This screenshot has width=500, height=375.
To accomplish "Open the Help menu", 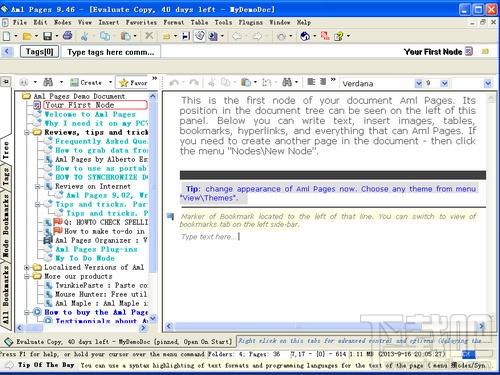I will (304, 22).
